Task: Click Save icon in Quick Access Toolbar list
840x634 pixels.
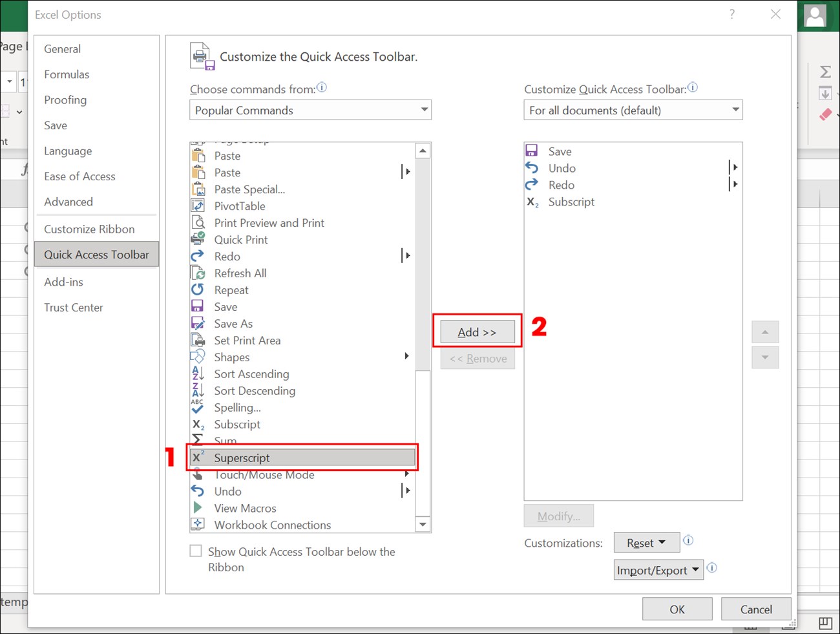Action: tap(532, 151)
